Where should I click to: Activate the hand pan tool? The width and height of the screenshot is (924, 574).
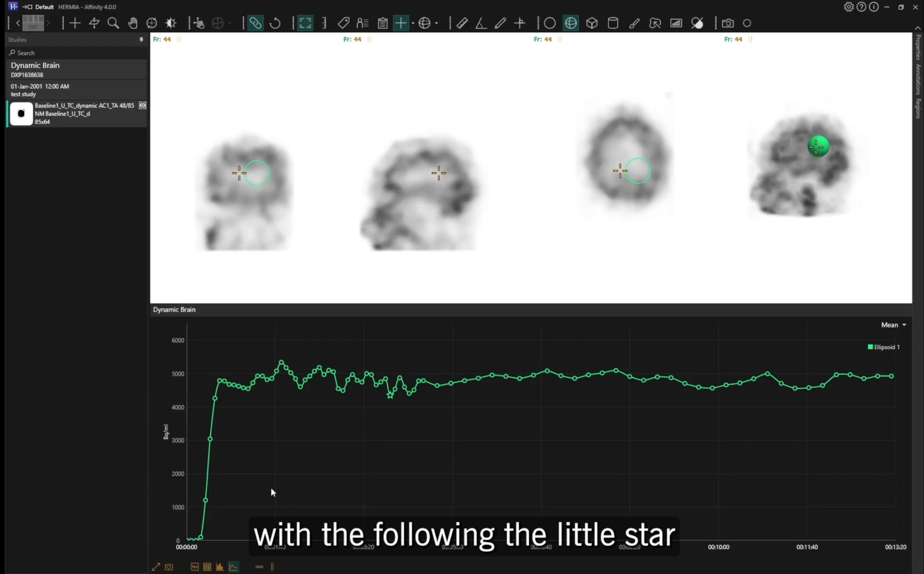(132, 23)
